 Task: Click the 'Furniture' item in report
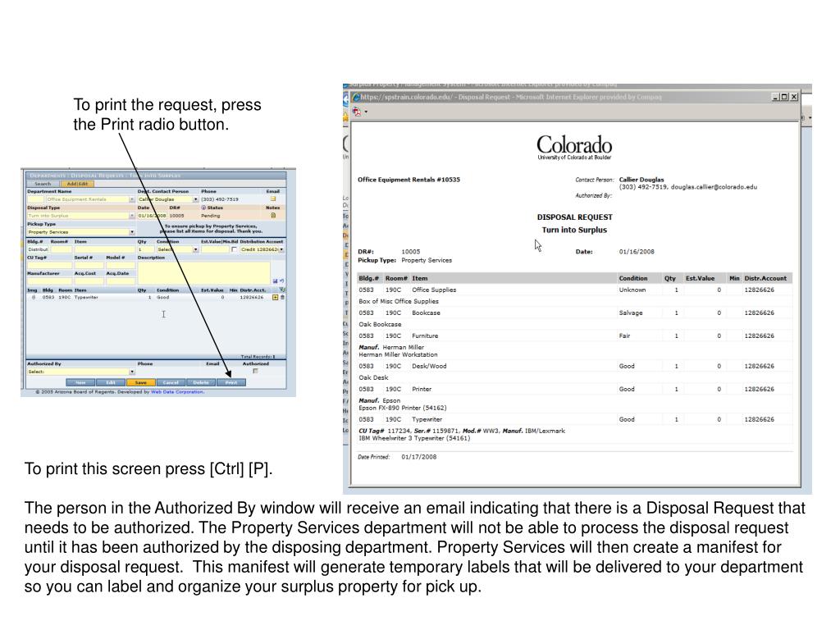(x=425, y=336)
